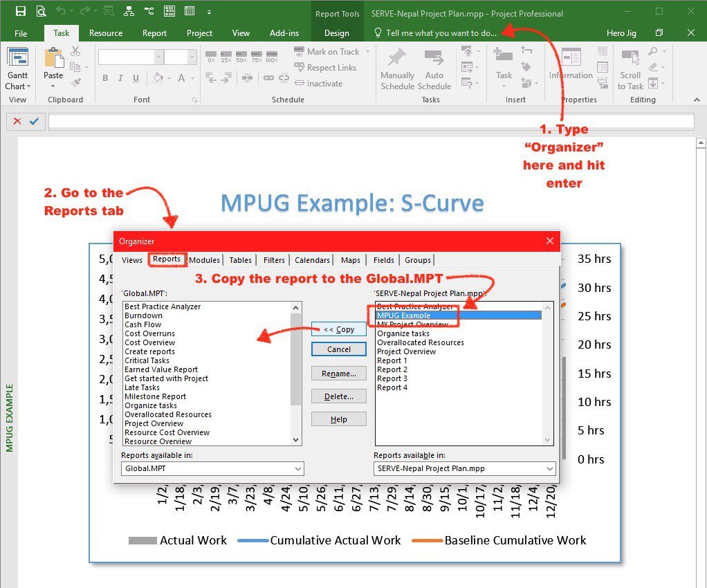This screenshot has width=707, height=588.
Task: Click the Auto Schedule icon
Action: (434, 57)
